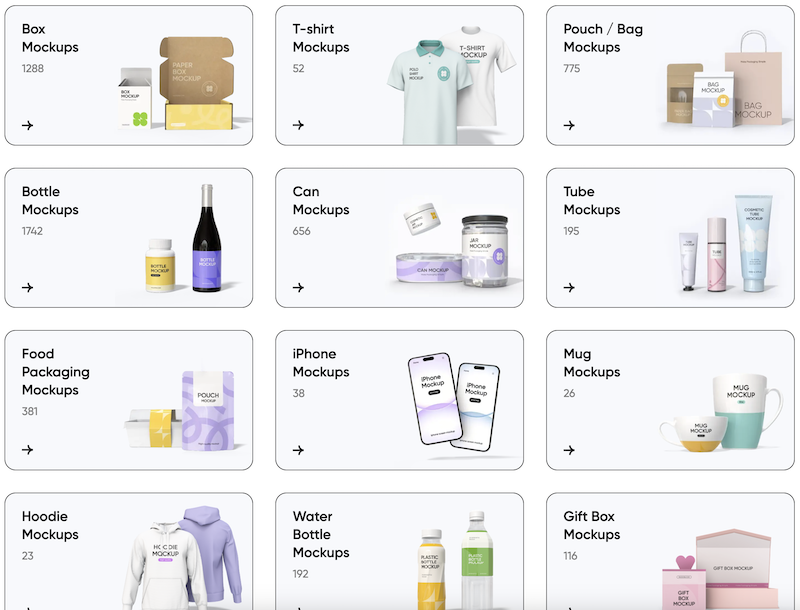Click the arrow icon in Mug Mockups card
This screenshot has width=800, height=610.
pos(569,450)
